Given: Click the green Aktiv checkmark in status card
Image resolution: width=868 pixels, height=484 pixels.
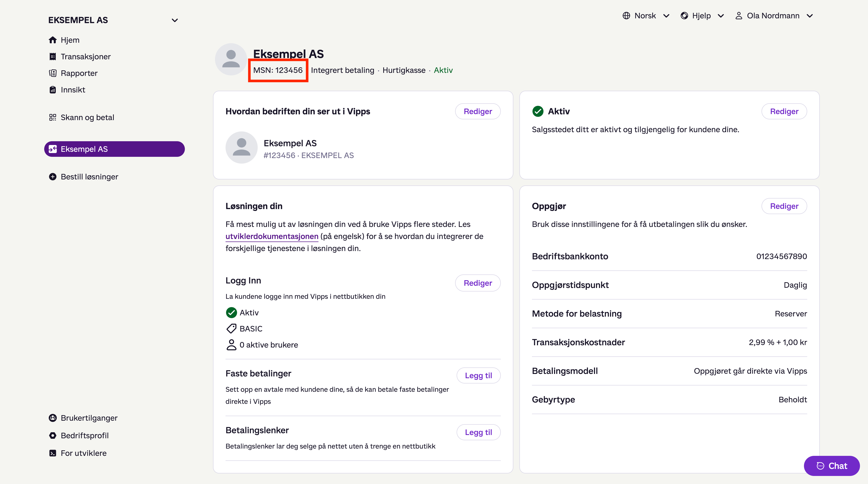Looking at the screenshot, I should click(538, 111).
